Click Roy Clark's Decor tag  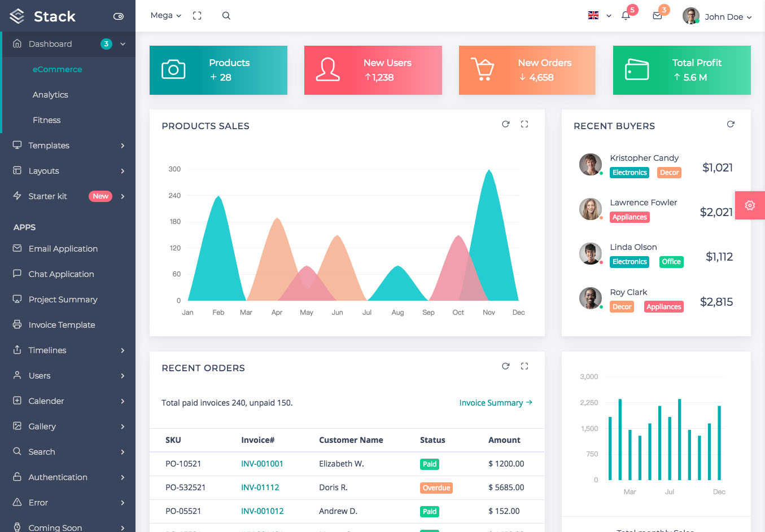pos(622,307)
